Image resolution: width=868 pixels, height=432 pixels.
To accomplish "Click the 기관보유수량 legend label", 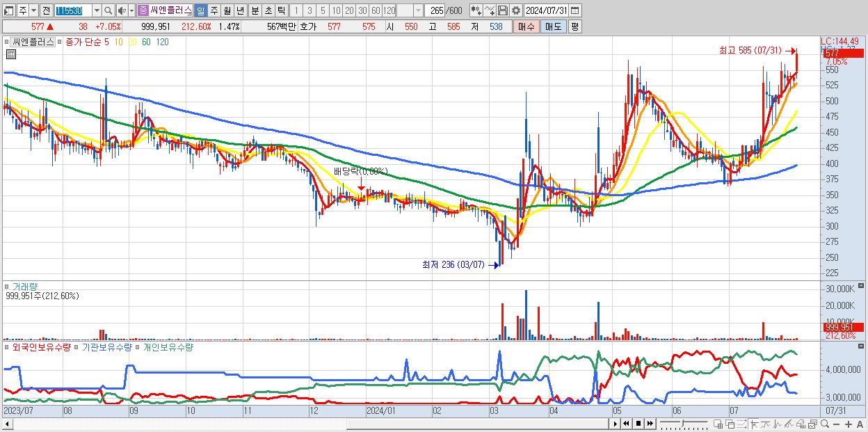I will (x=106, y=346).
